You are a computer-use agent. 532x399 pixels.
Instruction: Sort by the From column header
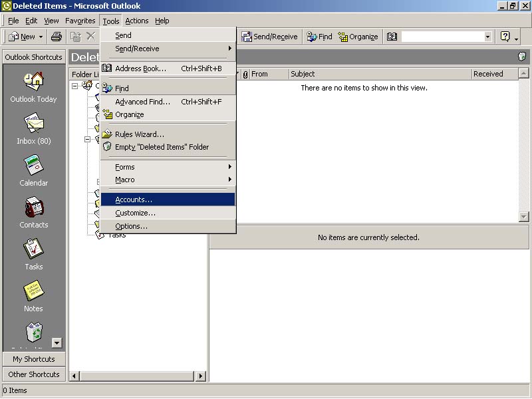269,74
